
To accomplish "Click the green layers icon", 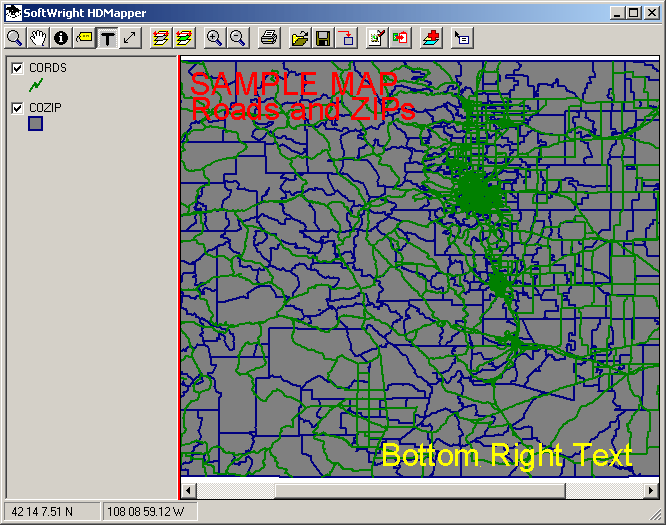I will (x=184, y=38).
